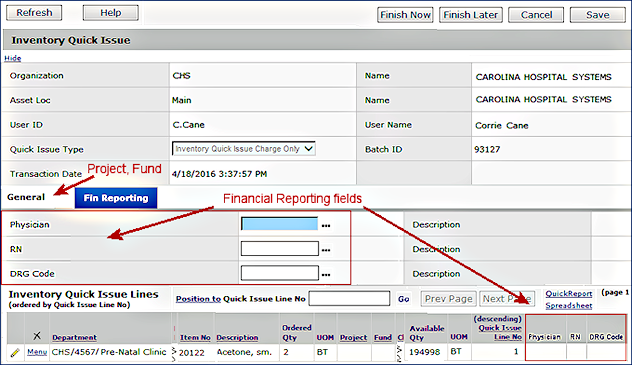632x365 pixels.
Task: Click the Save button
Action: 597,15
